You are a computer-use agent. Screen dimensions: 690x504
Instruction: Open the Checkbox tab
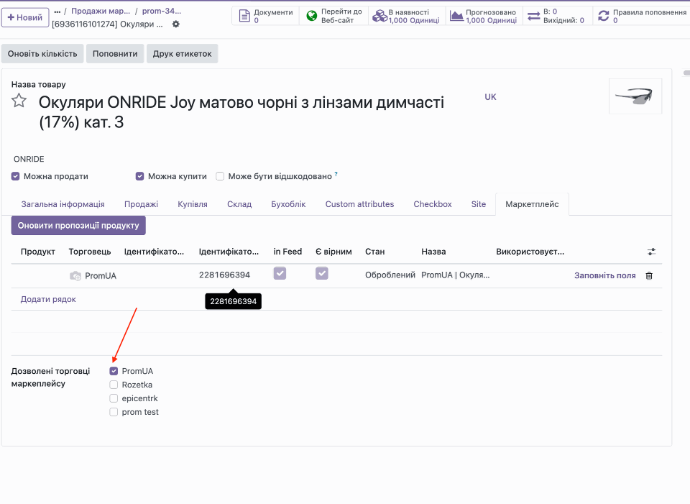click(433, 204)
